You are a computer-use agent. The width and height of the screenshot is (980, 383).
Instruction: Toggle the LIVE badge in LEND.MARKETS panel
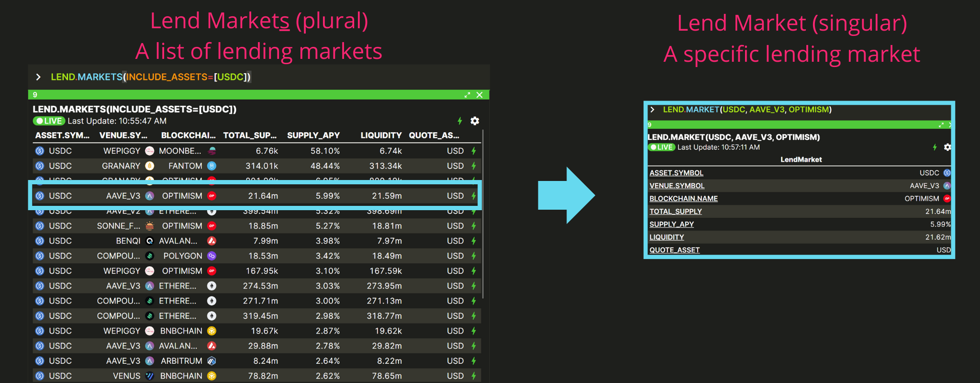pyautogui.click(x=49, y=121)
